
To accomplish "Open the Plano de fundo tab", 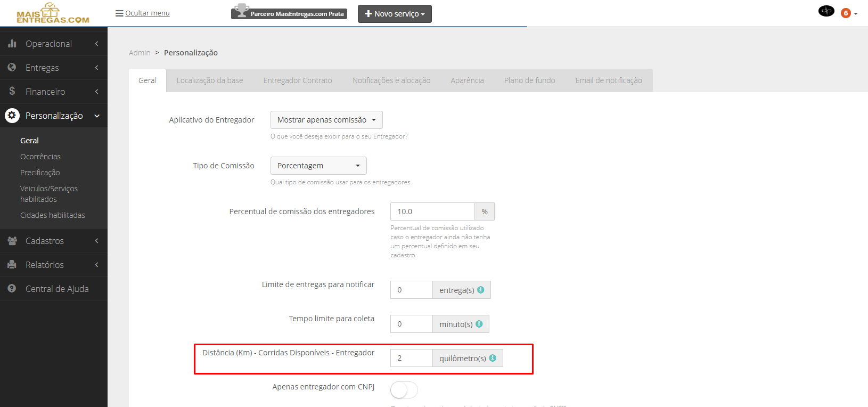I will click(530, 80).
